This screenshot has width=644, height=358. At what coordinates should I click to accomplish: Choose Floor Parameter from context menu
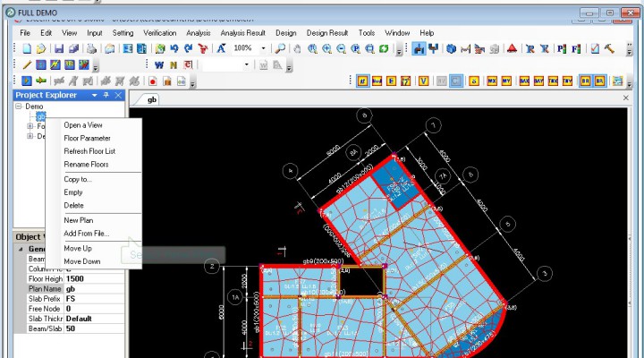[87, 139]
